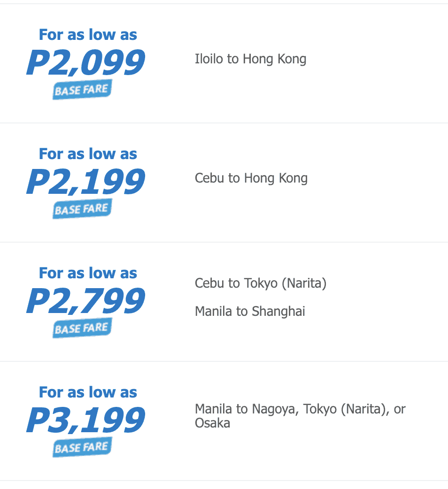Click the divider between P2,099 and P2,199 rows
The height and width of the screenshot is (489, 448).
click(x=224, y=123)
